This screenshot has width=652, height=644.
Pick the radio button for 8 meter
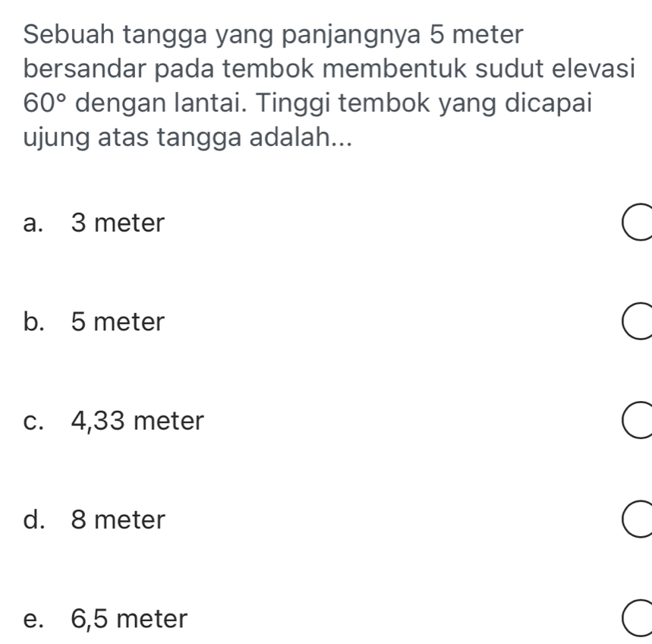[636, 522]
